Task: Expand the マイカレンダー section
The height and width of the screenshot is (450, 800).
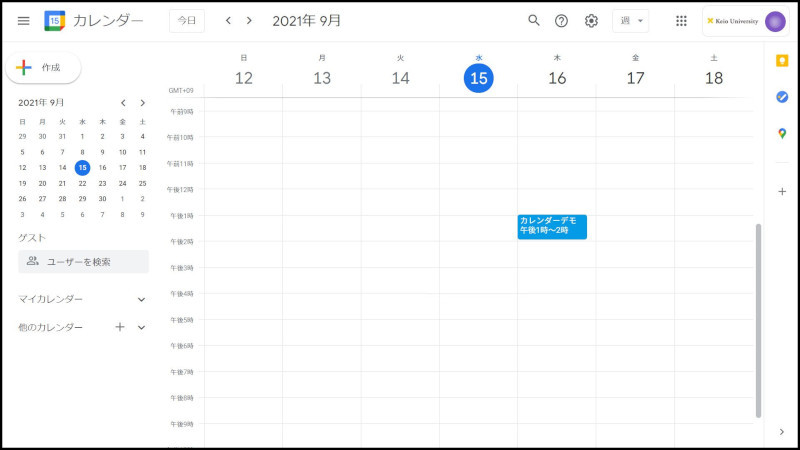Action: (x=141, y=299)
